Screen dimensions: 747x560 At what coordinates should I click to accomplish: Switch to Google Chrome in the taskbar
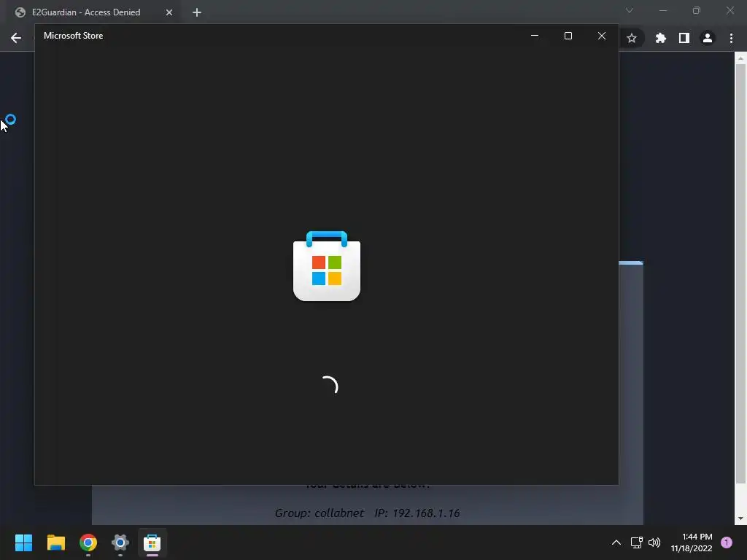tap(88, 542)
